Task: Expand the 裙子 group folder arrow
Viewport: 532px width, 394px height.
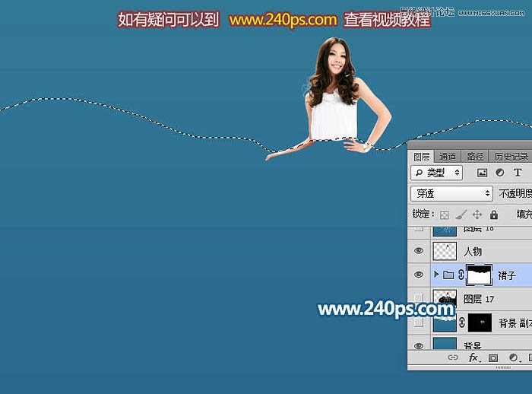Action: [436, 275]
